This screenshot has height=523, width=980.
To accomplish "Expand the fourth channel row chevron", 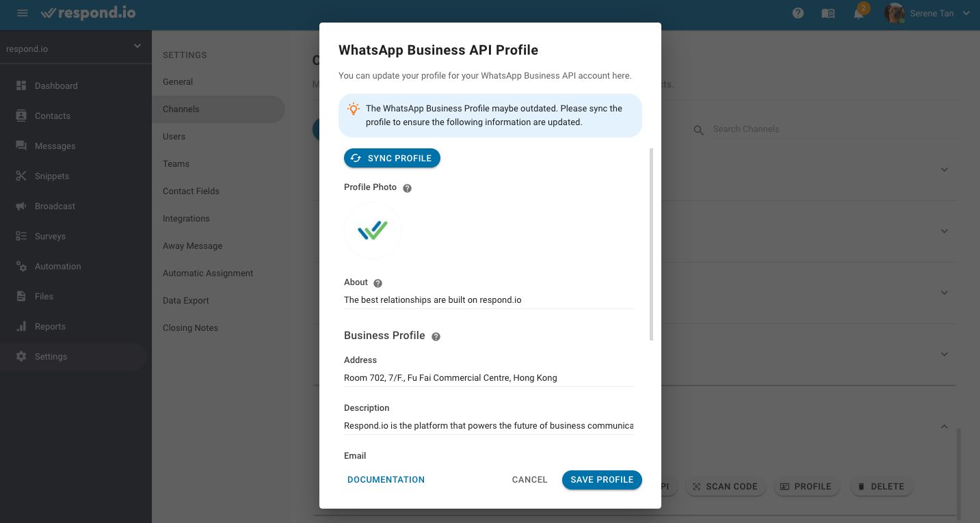I will coord(944,354).
